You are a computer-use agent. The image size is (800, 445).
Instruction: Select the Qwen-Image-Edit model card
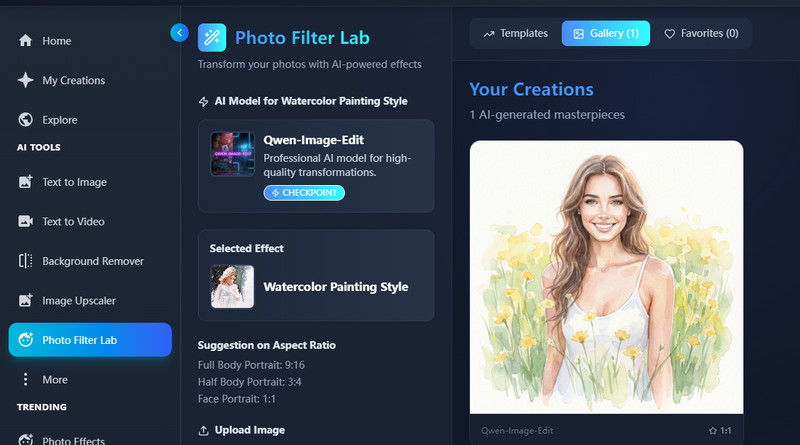click(x=316, y=165)
